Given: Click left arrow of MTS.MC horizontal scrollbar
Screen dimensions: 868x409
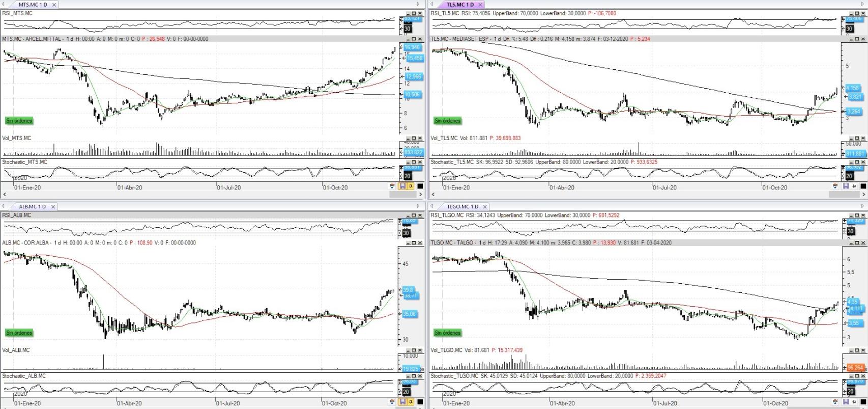Looking at the screenshot, I should (5, 195).
